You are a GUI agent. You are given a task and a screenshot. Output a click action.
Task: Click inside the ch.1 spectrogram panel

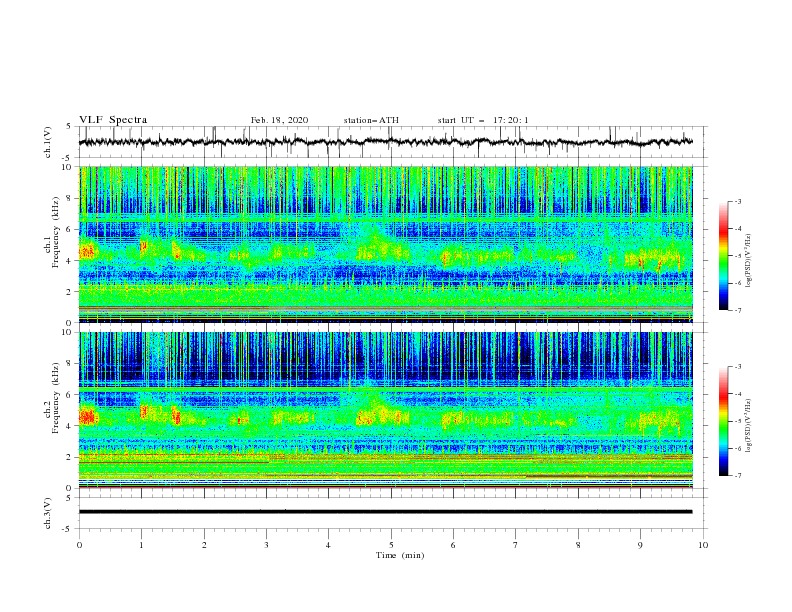385,244
